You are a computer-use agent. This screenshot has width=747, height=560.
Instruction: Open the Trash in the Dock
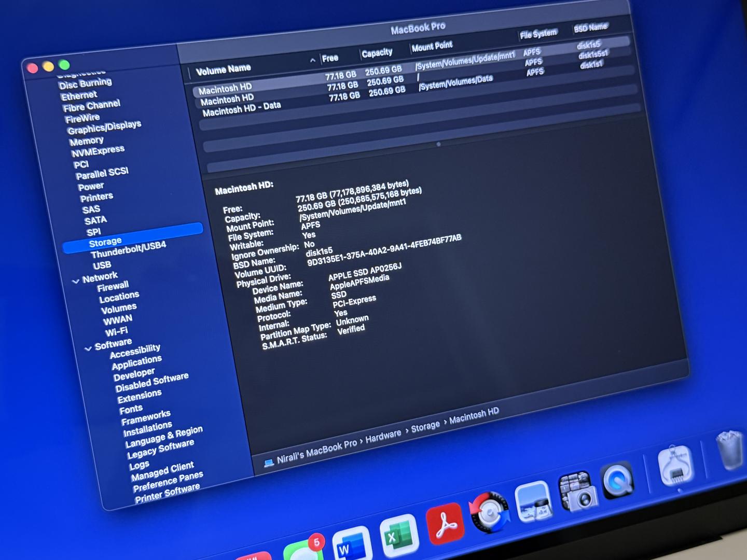coord(730,450)
